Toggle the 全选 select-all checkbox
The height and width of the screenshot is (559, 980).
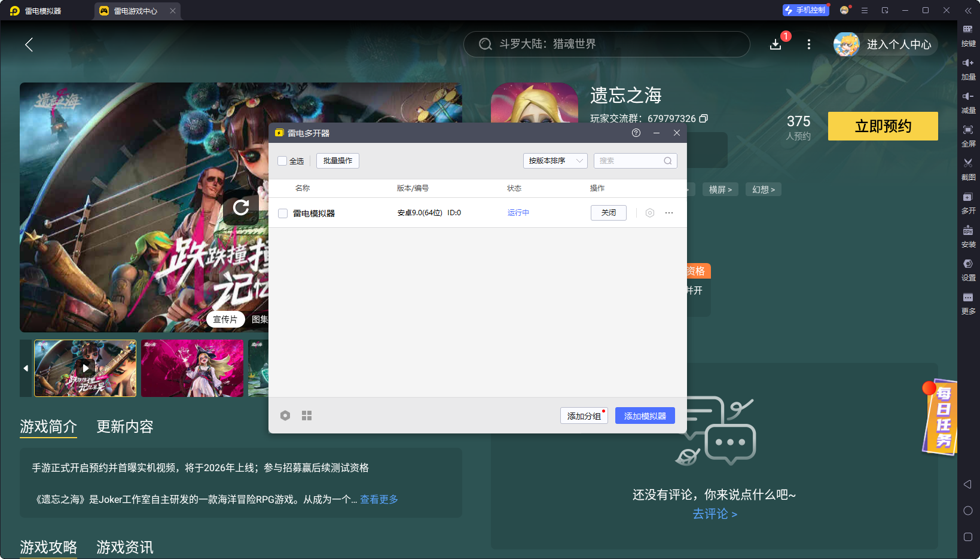pyautogui.click(x=283, y=161)
